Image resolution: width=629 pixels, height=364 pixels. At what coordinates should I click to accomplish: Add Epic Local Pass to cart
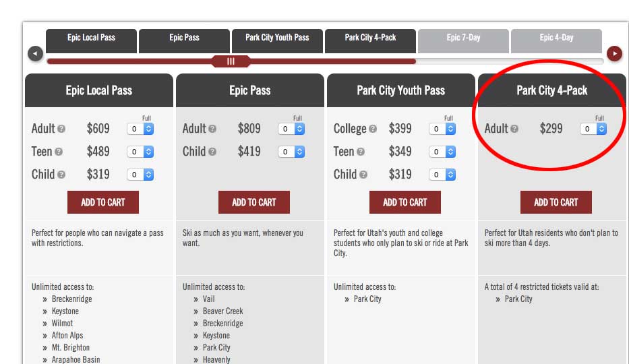(103, 202)
